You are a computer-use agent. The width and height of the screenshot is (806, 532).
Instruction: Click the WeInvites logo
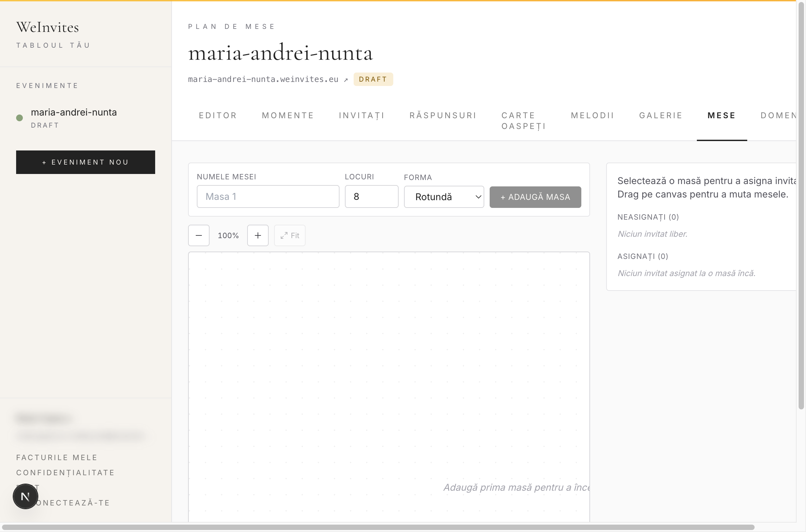tap(47, 27)
